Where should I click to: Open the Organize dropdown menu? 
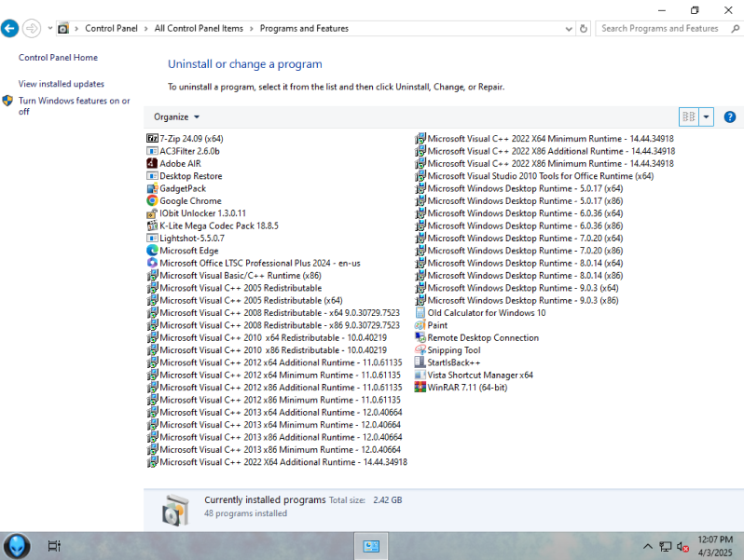click(x=176, y=117)
